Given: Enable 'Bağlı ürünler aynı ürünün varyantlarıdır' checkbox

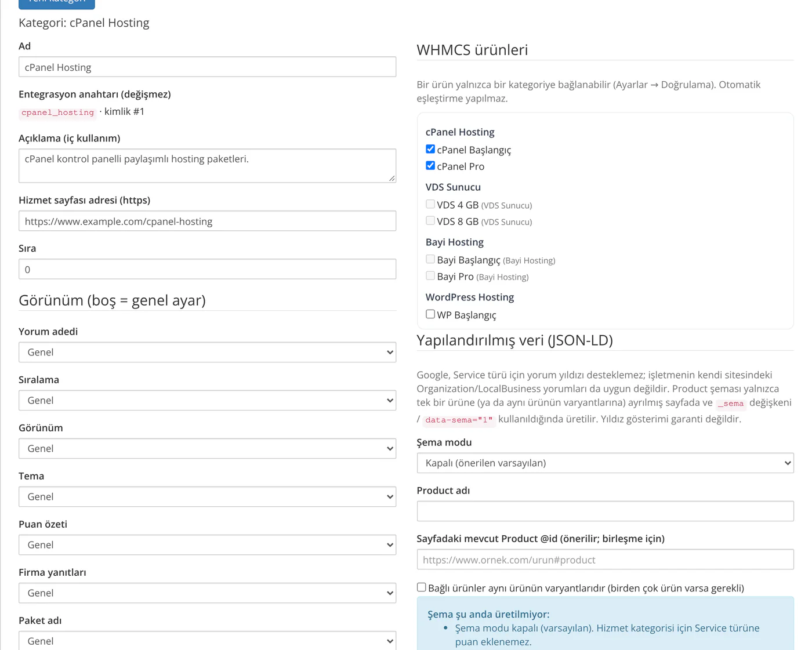Looking at the screenshot, I should (x=422, y=587).
